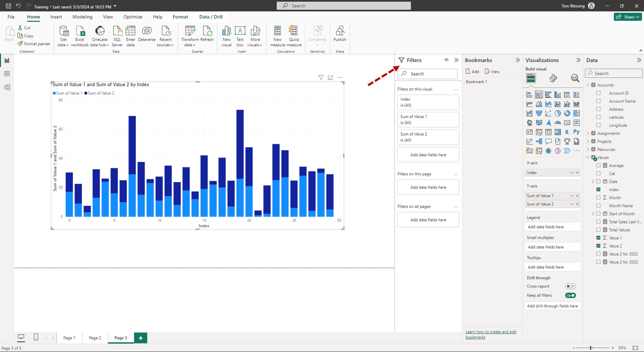Screen dimensions: 644x352
Task: Turn off Keep all filters toggle
Action: 571,295
